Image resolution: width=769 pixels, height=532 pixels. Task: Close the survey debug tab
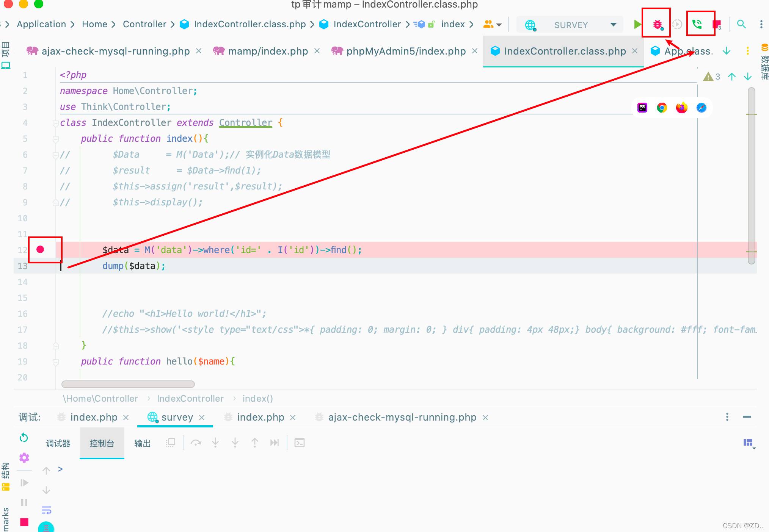(x=202, y=418)
